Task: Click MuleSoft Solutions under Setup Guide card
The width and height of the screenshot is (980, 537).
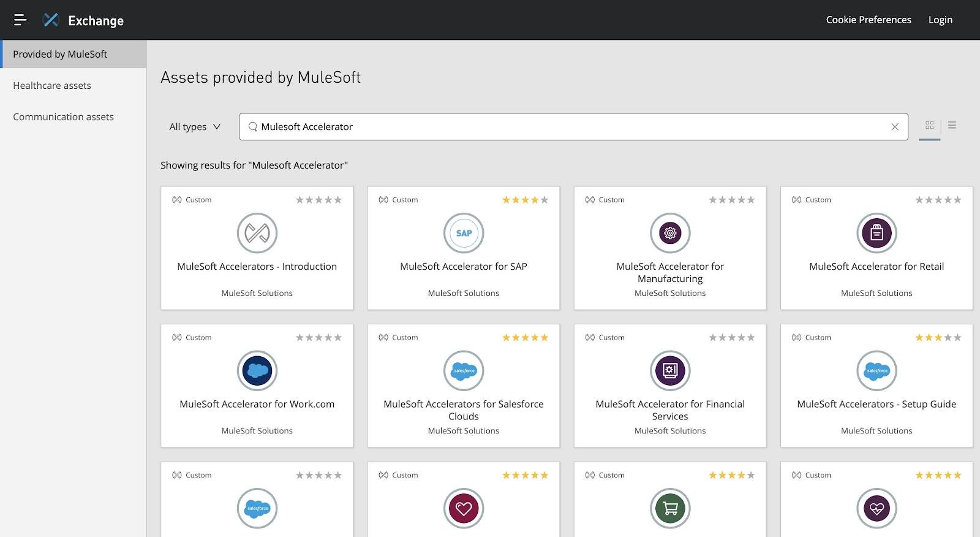Action: tap(876, 431)
